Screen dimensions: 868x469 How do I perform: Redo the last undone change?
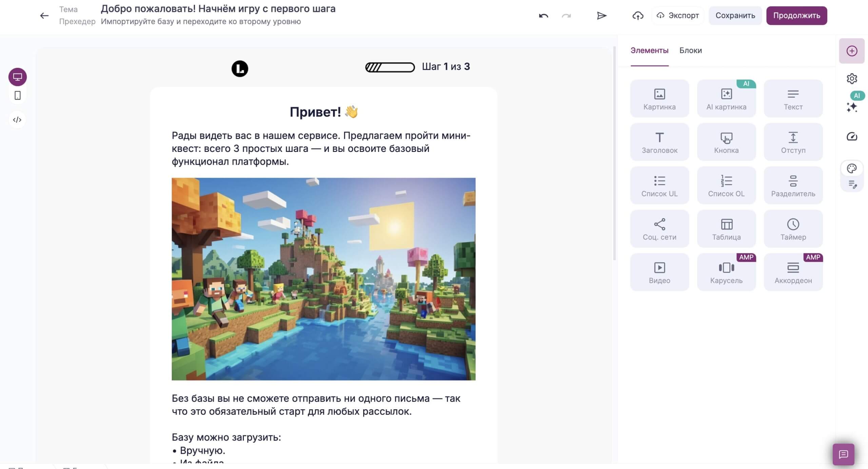point(566,16)
